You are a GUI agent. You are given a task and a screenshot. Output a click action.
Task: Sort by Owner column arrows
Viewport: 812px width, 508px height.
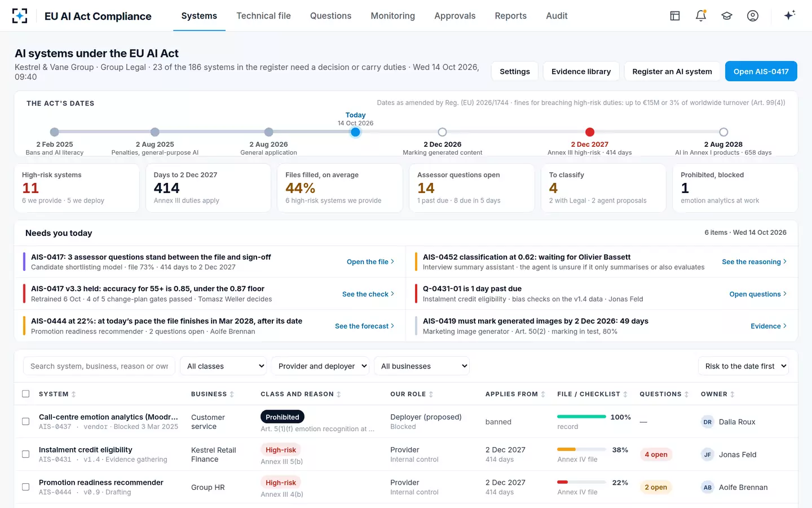click(x=732, y=395)
